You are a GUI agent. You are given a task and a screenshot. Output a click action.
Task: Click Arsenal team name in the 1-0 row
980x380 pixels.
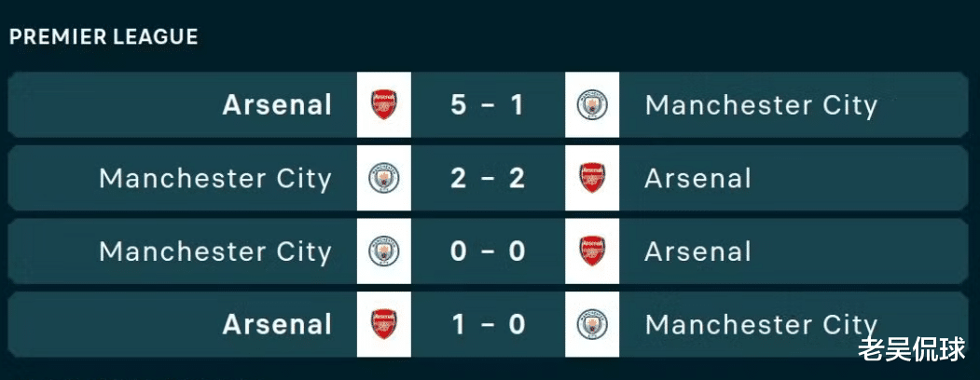coord(277,324)
